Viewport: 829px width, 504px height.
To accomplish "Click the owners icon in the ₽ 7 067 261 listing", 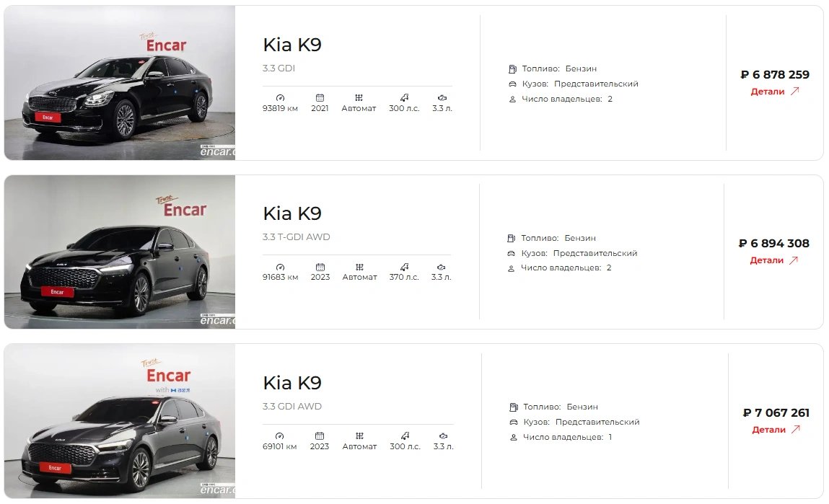I will tap(514, 438).
